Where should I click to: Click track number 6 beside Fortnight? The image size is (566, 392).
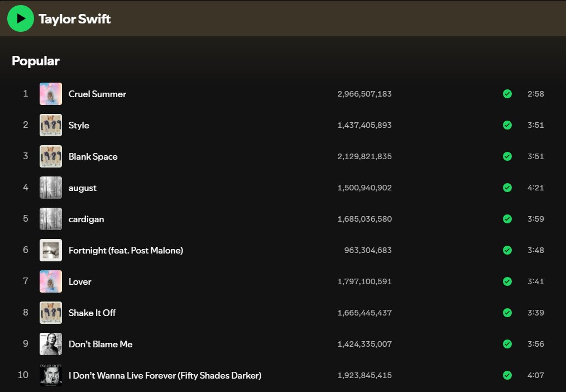[26, 250]
